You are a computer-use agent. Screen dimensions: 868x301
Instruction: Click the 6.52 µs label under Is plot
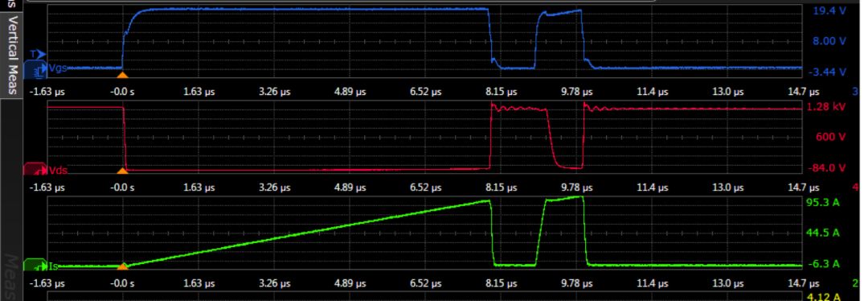[x=426, y=283]
